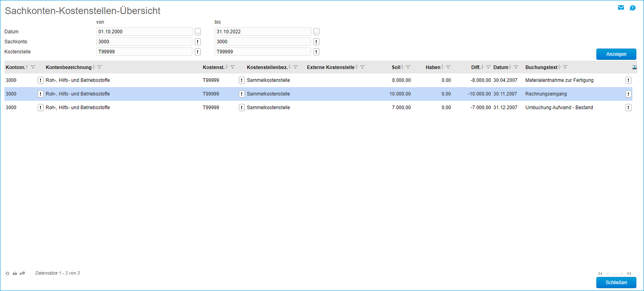Image resolution: width=644 pixels, height=291 pixels.
Task: Open the filter for the Buchungstext column
Action: point(565,67)
